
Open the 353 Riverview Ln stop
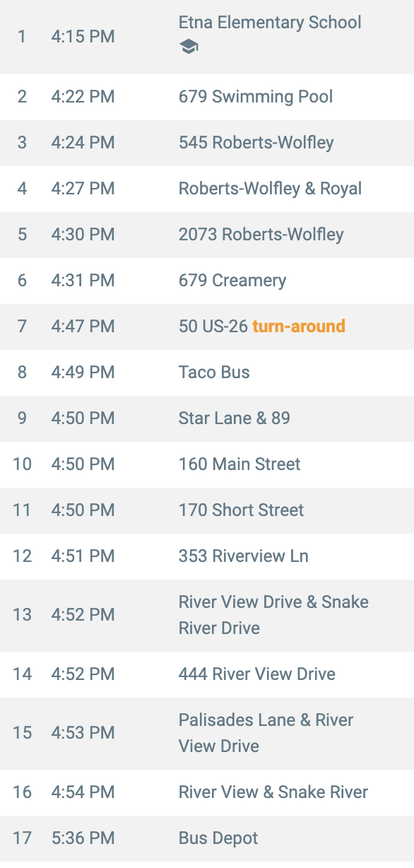click(207, 556)
